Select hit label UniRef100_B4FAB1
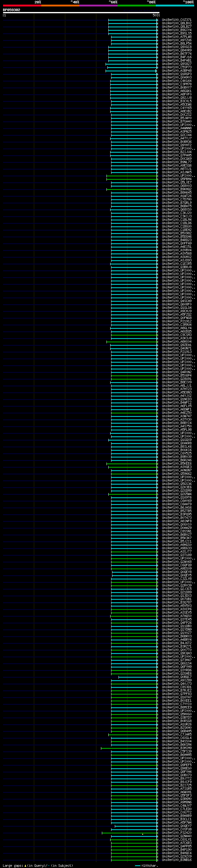 (176, 61)
